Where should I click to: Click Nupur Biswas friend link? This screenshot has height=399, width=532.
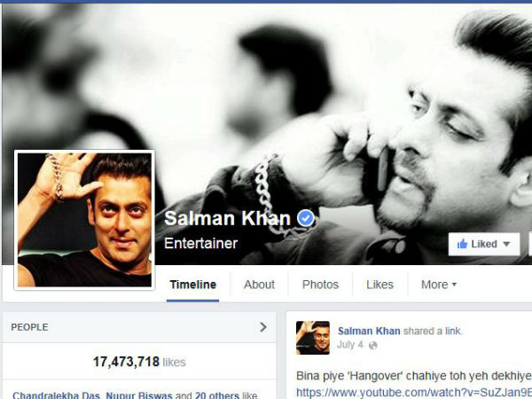click(x=139, y=395)
